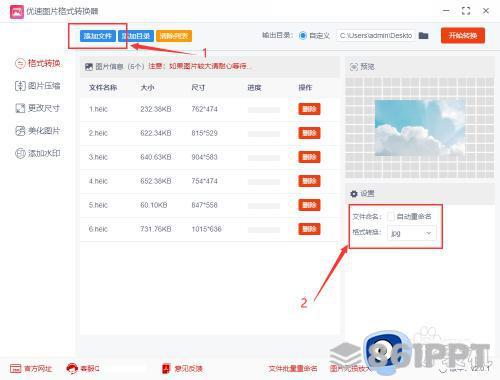Click the app logo icon in the title bar
Image resolution: width=500 pixels, height=380 pixels.
tap(17, 12)
